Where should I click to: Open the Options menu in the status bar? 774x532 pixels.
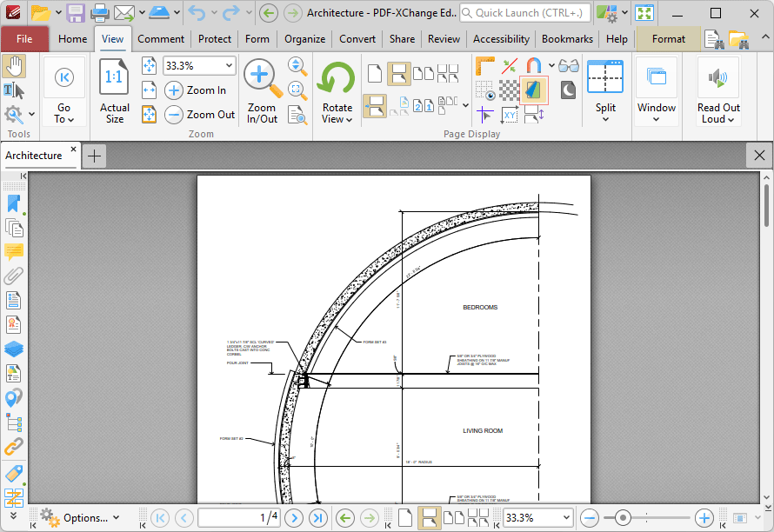pyautogui.click(x=83, y=517)
